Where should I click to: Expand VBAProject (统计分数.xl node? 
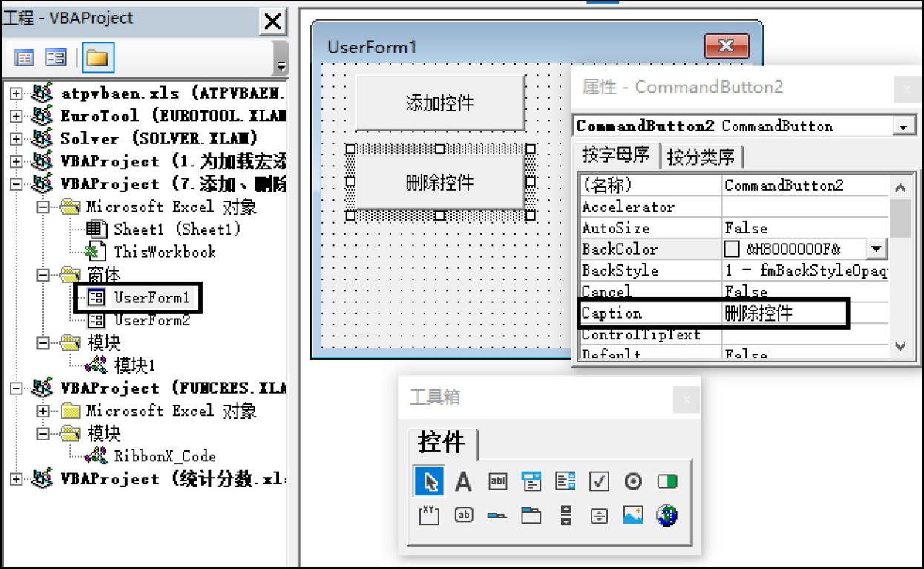pyautogui.click(x=16, y=479)
